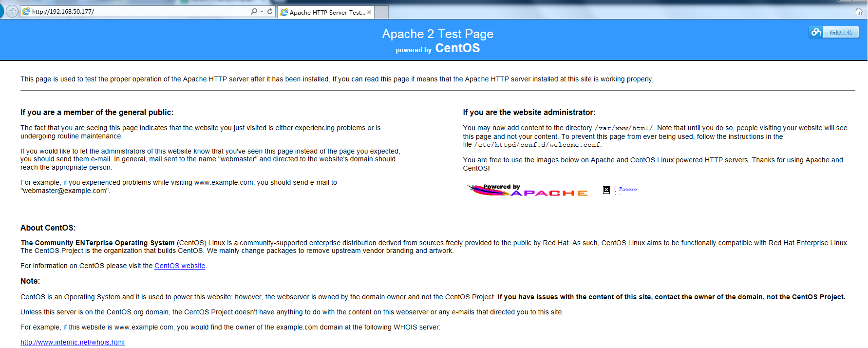Click the cloud upload icon in header
The height and width of the screenshot is (348, 868).
pyautogui.click(x=816, y=32)
